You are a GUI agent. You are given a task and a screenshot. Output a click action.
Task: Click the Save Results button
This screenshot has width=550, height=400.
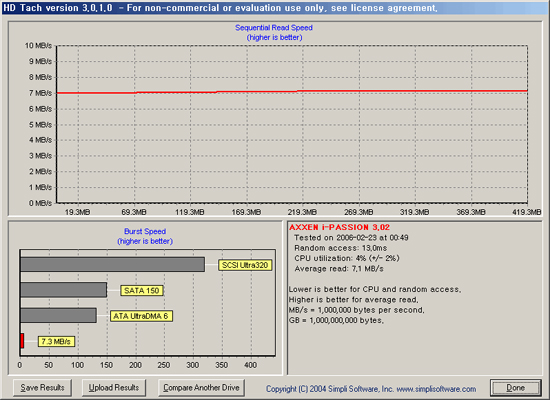[42, 388]
